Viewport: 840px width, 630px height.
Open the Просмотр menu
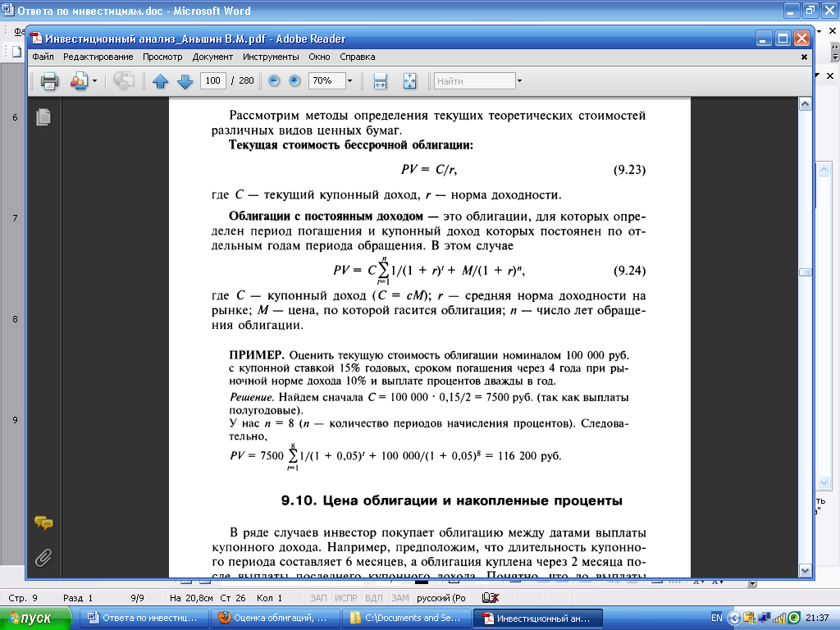point(162,57)
